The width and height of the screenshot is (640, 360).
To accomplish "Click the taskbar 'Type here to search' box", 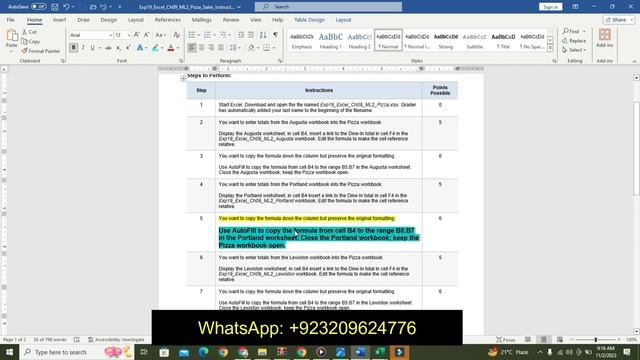I will click(76, 352).
